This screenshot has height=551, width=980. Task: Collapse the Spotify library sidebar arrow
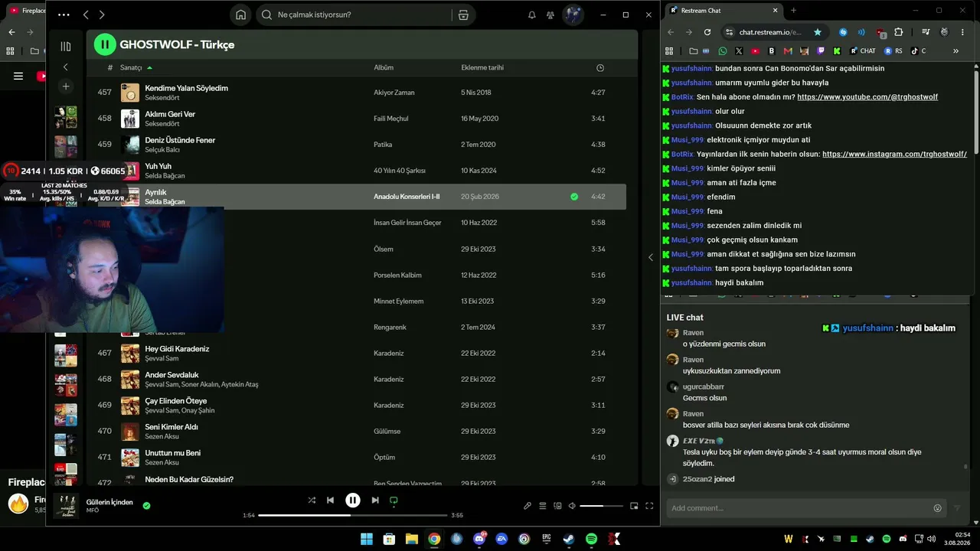66,67
